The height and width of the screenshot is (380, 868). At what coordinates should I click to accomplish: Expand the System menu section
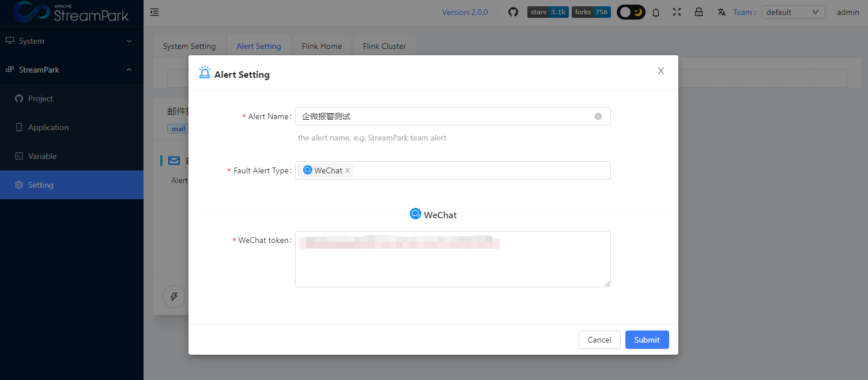(71, 41)
